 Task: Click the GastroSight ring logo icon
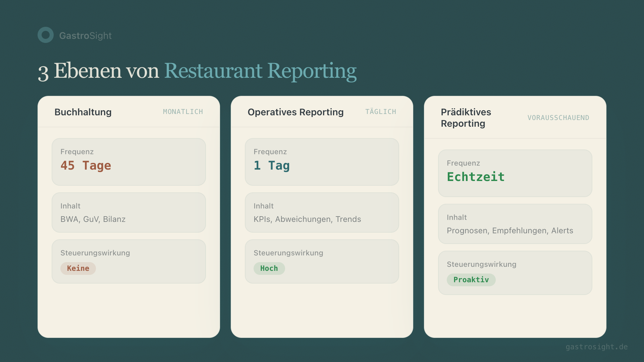click(x=46, y=35)
